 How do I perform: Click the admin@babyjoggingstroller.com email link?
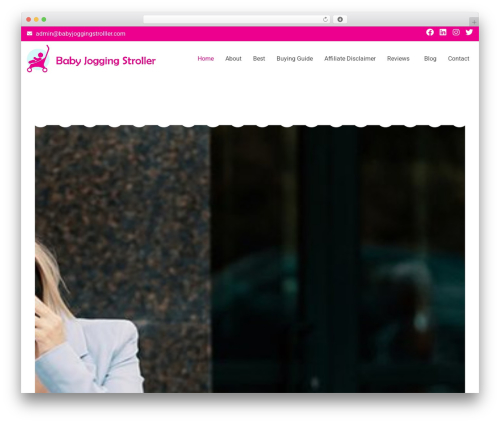coord(80,34)
